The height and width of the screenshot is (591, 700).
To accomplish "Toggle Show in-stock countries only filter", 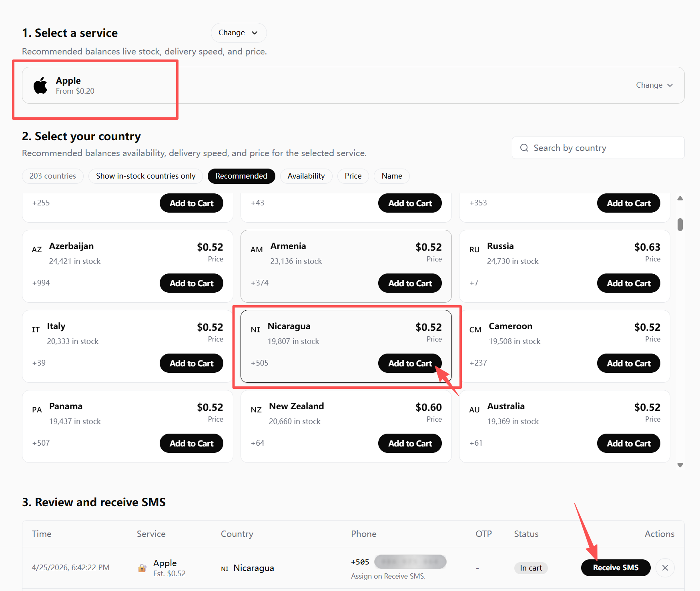I will click(x=146, y=176).
